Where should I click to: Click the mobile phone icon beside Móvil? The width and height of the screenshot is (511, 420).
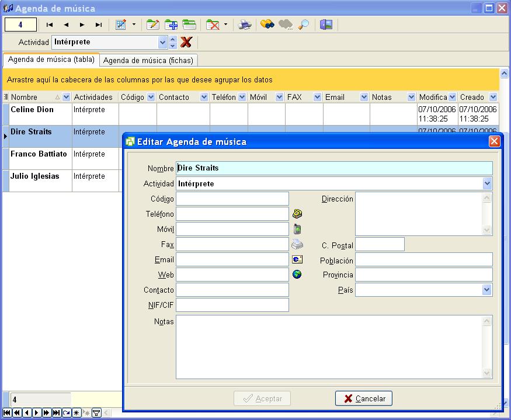pos(297,229)
